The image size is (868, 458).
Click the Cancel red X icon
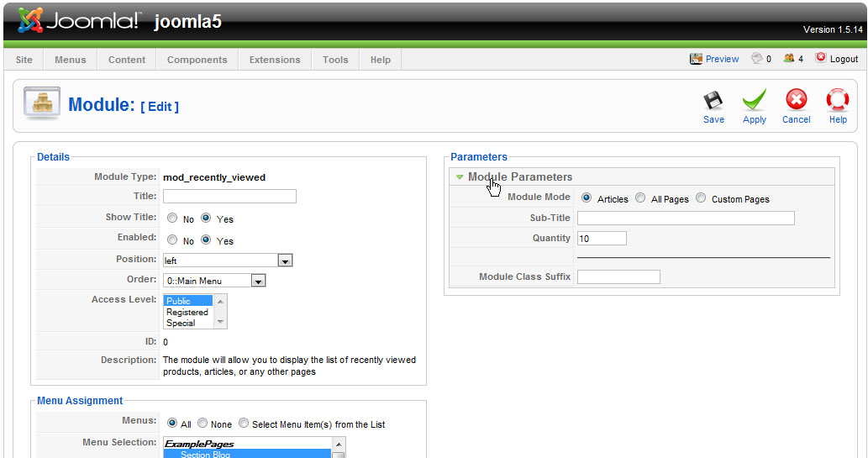(x=796, y=100)
